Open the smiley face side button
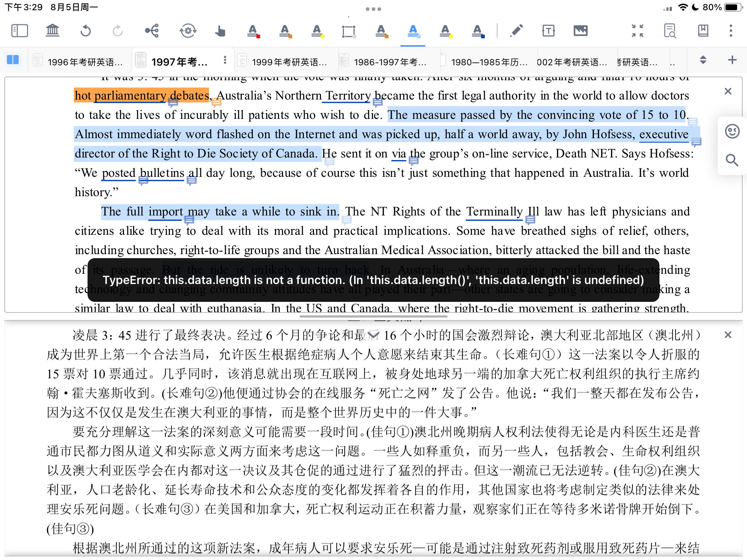The image size is (747, 560). click(732, 131)
